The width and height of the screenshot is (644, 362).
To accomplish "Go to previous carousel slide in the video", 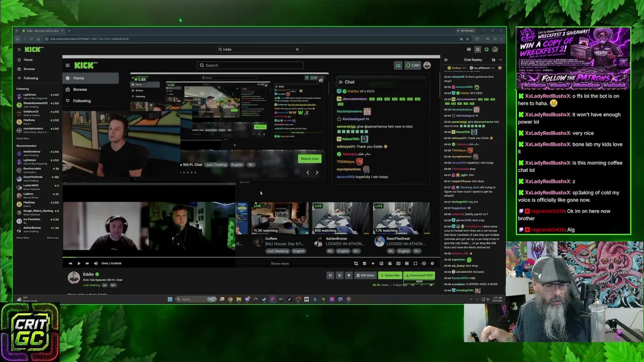I will point(308,172).
